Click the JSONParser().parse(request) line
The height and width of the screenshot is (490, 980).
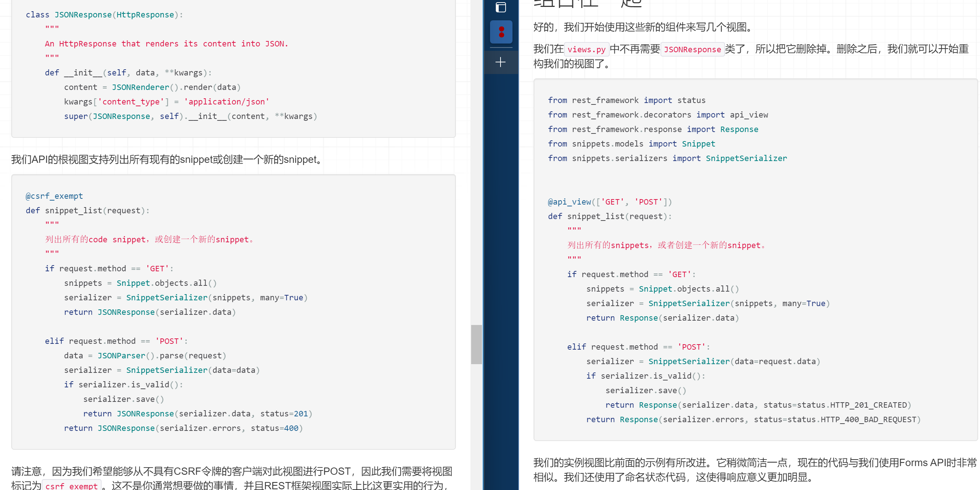point(145,356)
